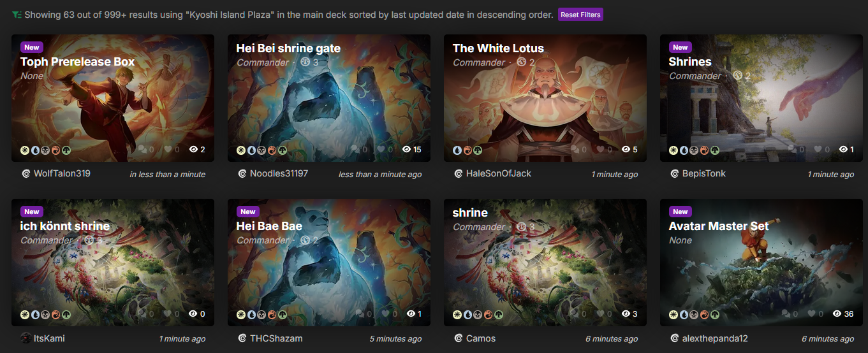Click Reset Filters button
The image size is (868, 353).
(580, 15)
